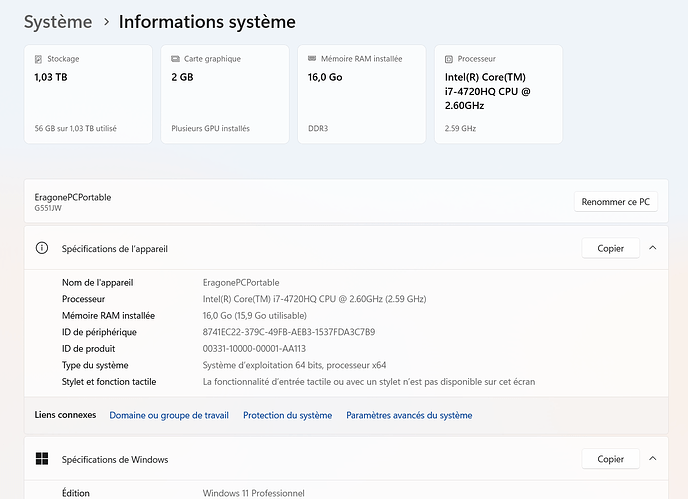Click the Type du système label
Image resolution: width=688 pixels, height=499 pixels.
[95, 365]
